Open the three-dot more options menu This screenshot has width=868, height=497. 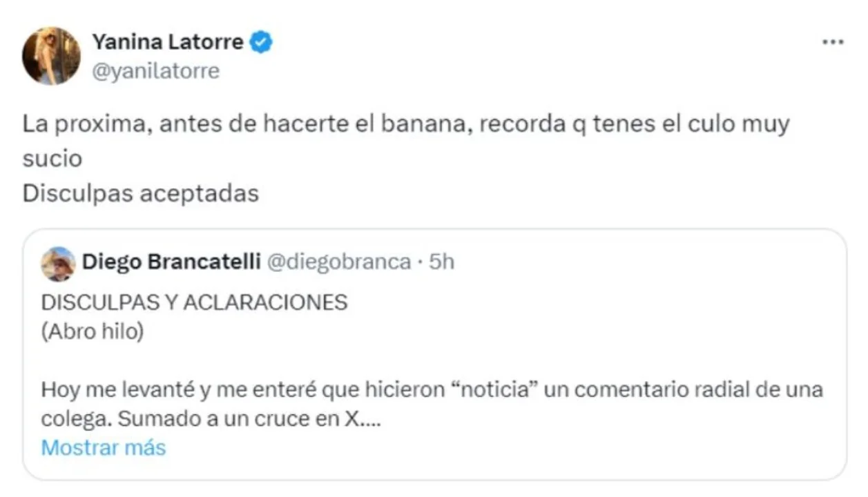(833, 42)
